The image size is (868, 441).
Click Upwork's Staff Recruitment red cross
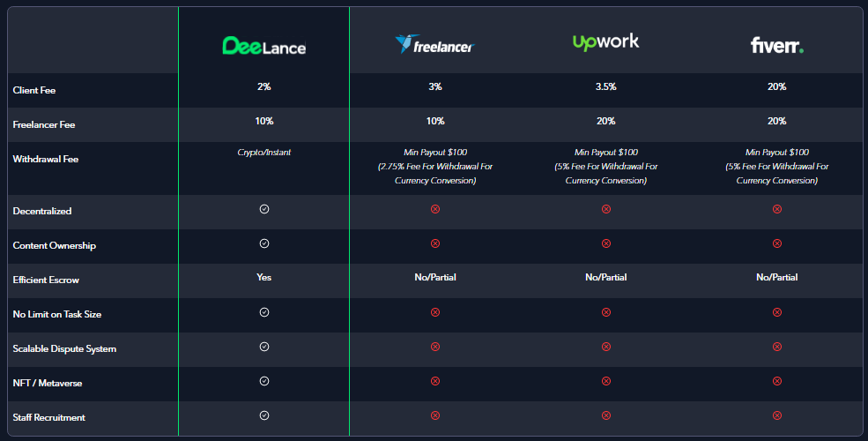pos(606,415)
